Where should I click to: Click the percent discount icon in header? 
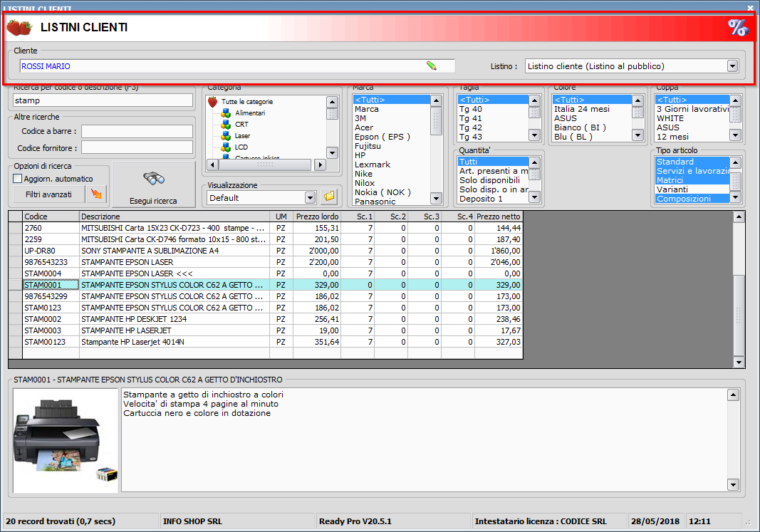pyautogui.click(x=738, y=28)
